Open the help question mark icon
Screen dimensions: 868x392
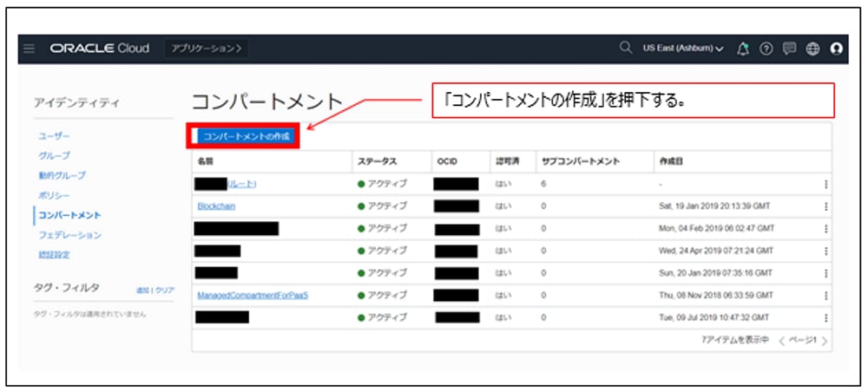766,49
